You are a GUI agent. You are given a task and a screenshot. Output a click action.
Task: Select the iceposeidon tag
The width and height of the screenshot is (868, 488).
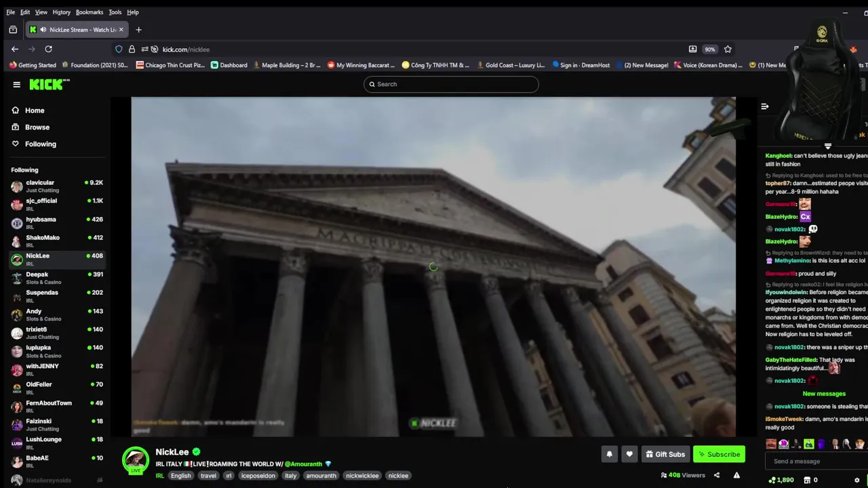258,476
